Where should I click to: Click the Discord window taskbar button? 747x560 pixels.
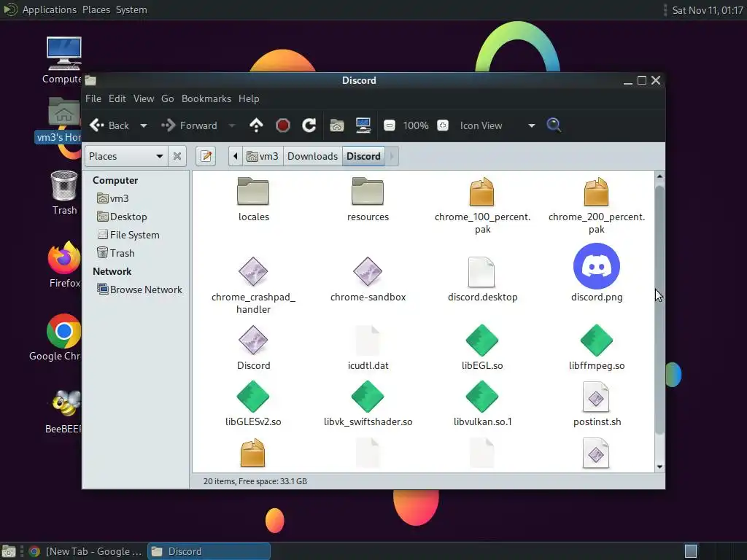click(x=209, y=551)
